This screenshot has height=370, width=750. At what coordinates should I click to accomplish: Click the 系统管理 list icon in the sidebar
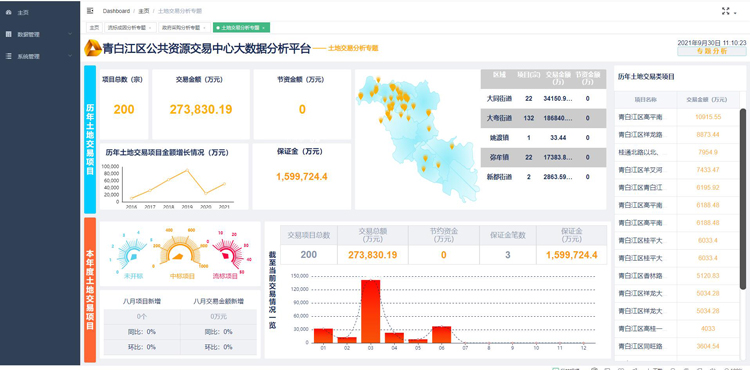coord(8,56)
